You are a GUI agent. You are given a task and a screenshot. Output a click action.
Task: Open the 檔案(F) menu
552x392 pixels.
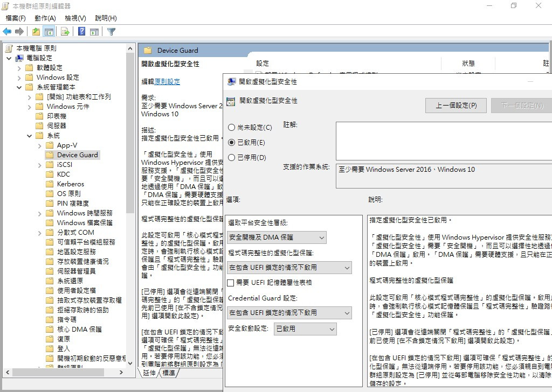[16, 18]
